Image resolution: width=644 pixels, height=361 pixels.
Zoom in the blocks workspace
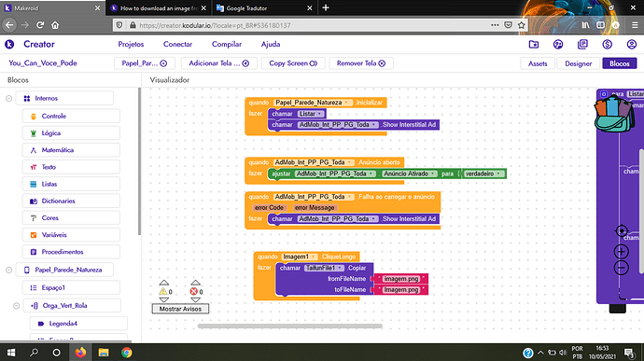coord(622,251)
